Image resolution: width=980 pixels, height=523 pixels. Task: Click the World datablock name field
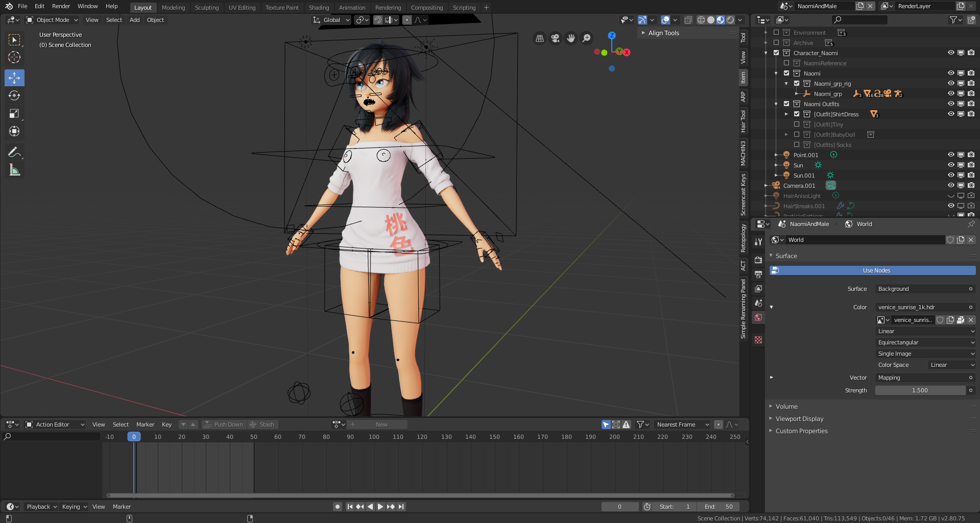click(865, 240)
